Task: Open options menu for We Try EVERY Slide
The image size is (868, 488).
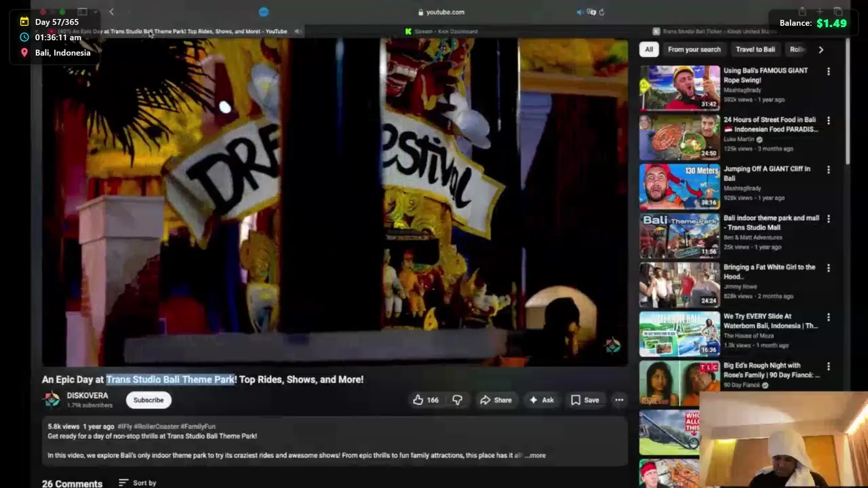Action: (828, 317)
